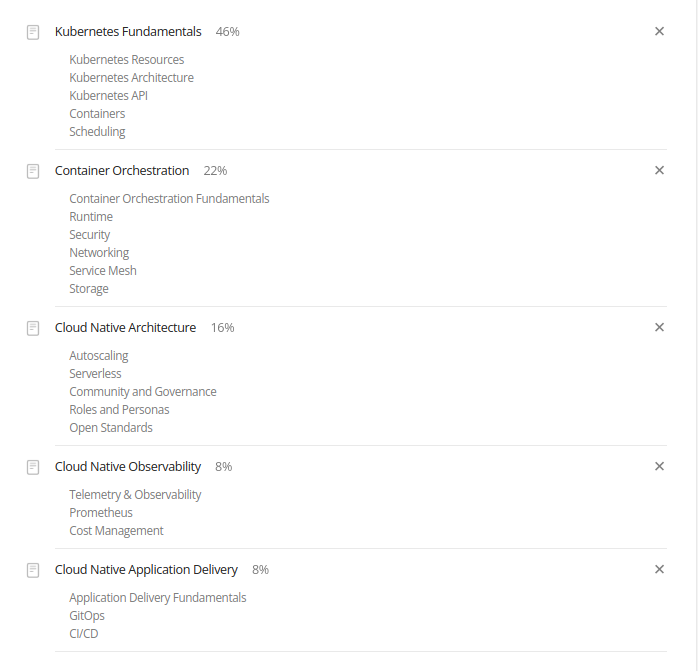Collapse the Kubernetes Fundamentals section with X

[x=659, y=31]
